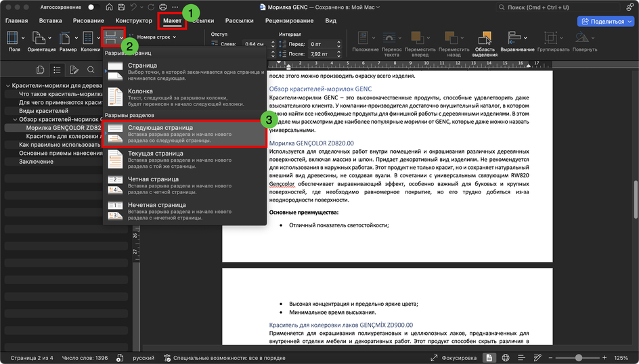Viewport: 639px width, 364px height.
Task: Open the Размер page size tool
Action: point(68,41)
